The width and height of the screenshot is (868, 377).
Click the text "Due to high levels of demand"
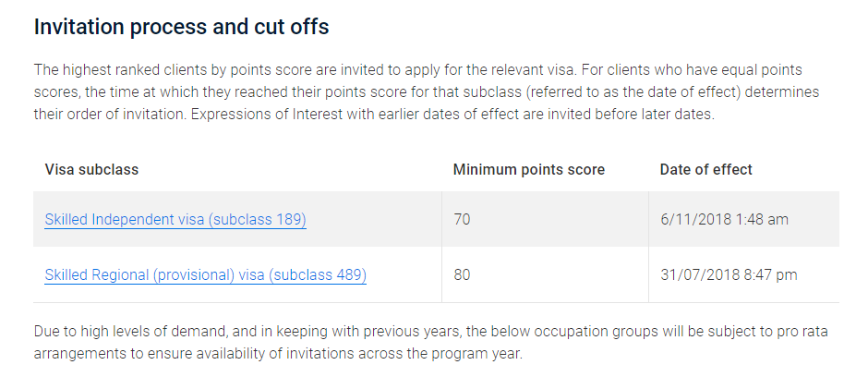pos(122,331)
